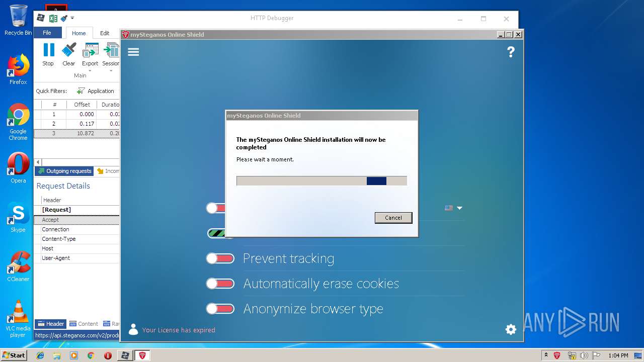Open the help question mark icon

[x=511, y=52]
